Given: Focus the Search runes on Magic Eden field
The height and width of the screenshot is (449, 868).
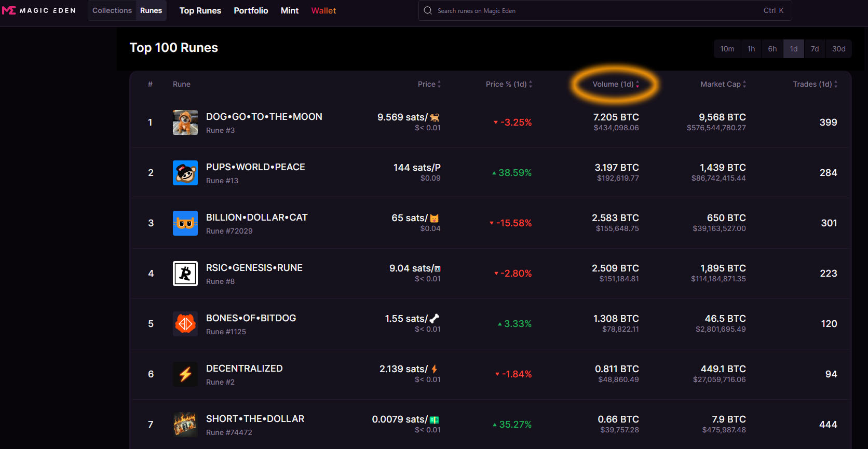Looking at the screenshot, I should click(605, 10).
